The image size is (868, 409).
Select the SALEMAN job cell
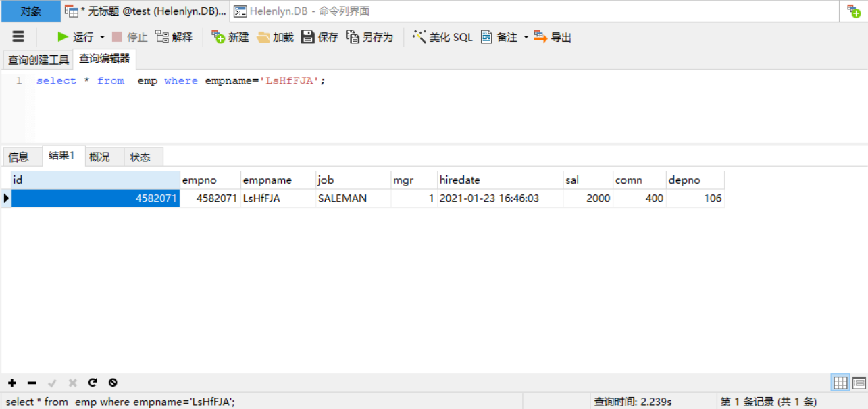[x=353, y=198]
